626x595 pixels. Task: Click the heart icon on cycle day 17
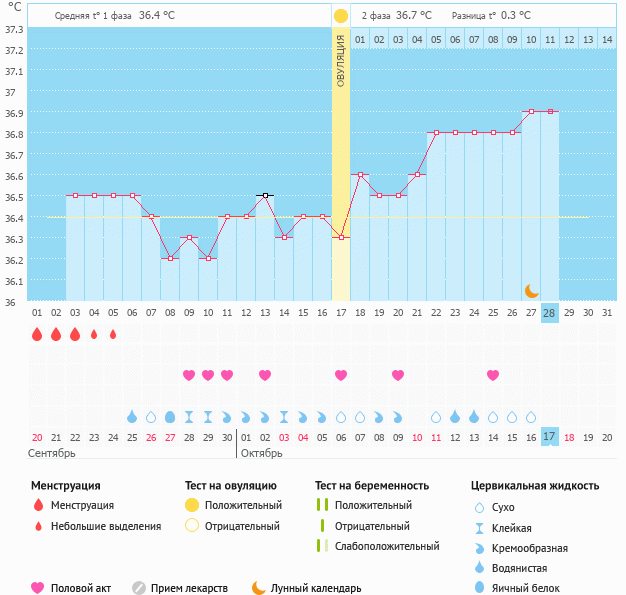click(341, 375)
